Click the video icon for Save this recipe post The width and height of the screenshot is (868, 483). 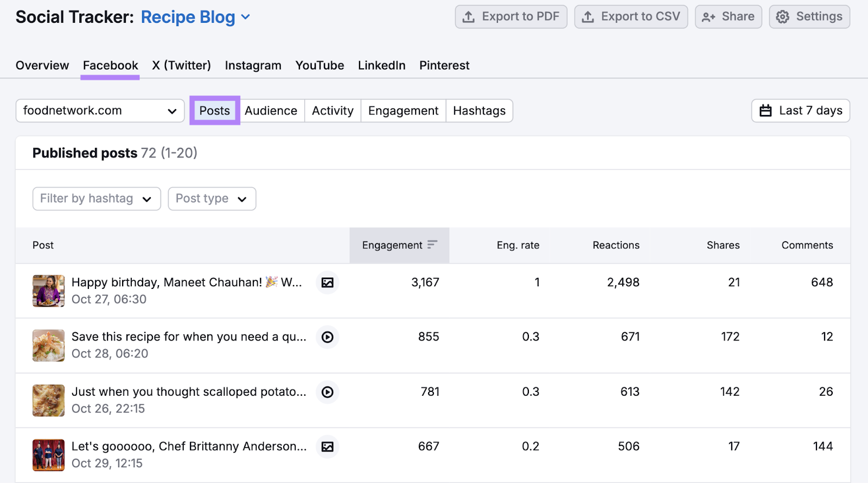[x=327, y=337]
